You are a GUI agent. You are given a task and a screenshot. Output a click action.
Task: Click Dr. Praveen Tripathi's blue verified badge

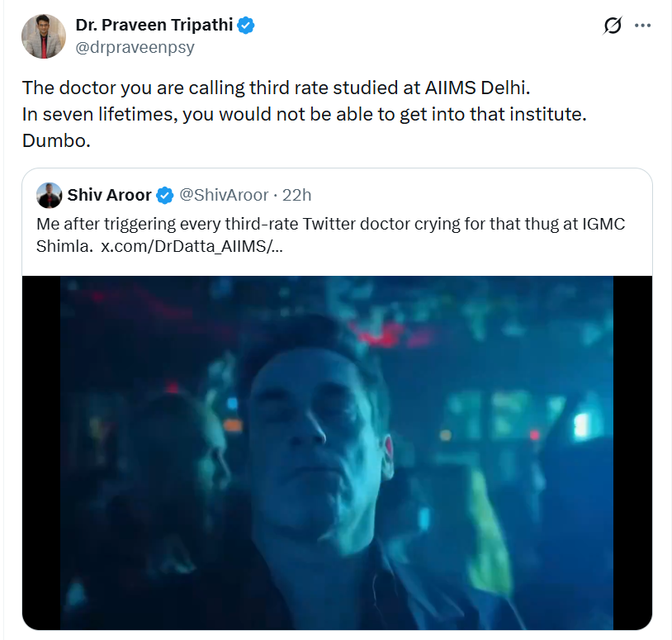pos(246,26)
